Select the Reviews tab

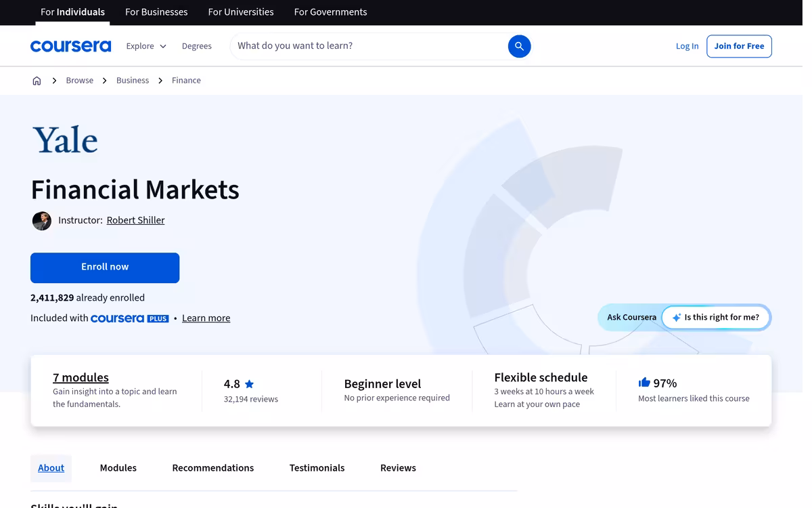tap(398, 468)
